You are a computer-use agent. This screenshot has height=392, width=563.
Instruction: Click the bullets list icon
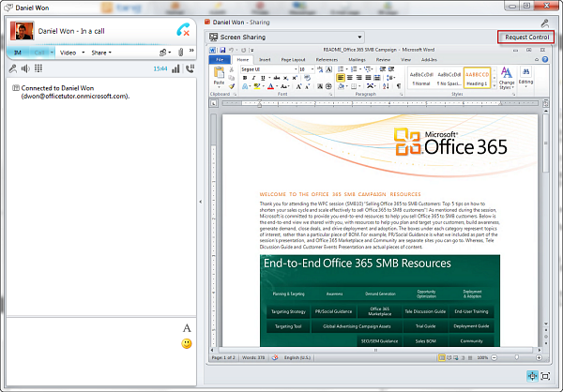[341, 69]
